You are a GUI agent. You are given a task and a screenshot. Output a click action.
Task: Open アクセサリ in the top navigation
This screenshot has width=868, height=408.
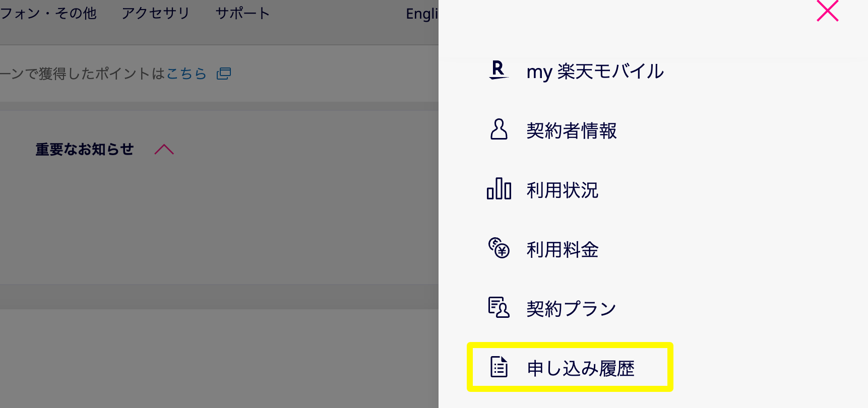[155, 13]
